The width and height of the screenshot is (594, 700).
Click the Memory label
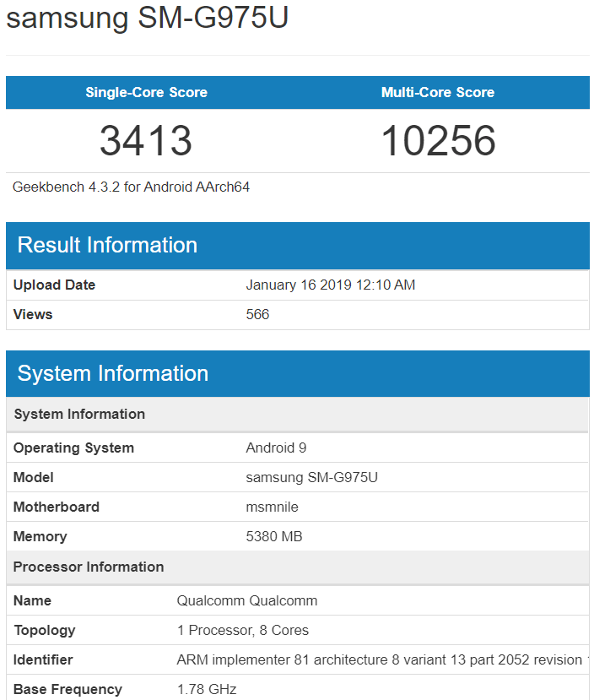coord(40,536)
